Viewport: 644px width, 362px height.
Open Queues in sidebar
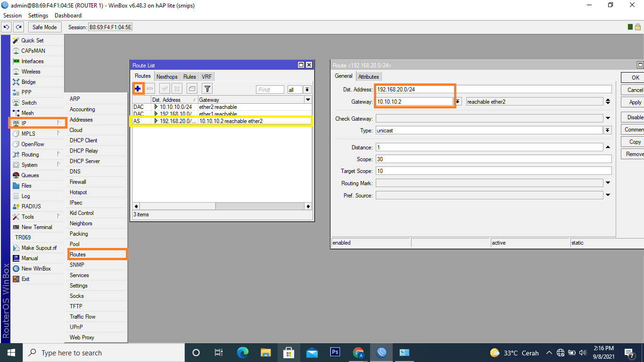click(37, 175)
